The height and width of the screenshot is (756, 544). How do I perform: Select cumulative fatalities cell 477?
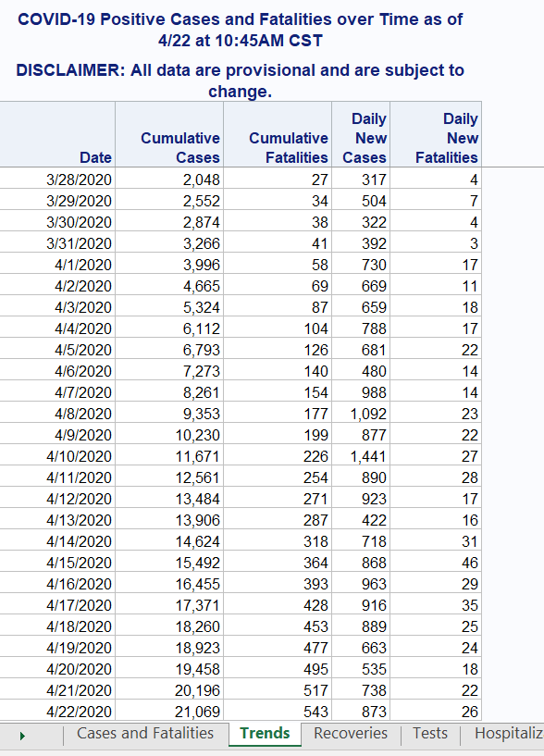coord(278,647)
